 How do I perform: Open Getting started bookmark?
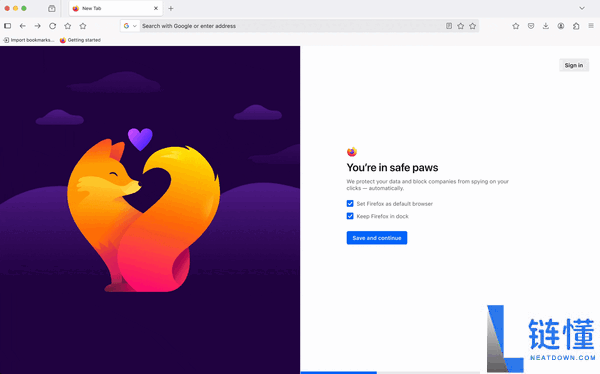(80, 40)
